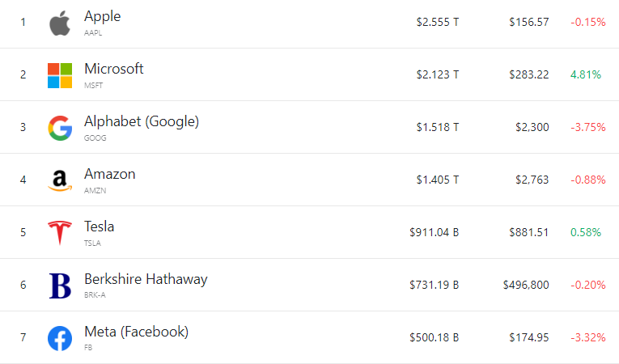Click Meta's -3.32% change value
This screenshot has height=364, width=619.
(x=588, y=337)
